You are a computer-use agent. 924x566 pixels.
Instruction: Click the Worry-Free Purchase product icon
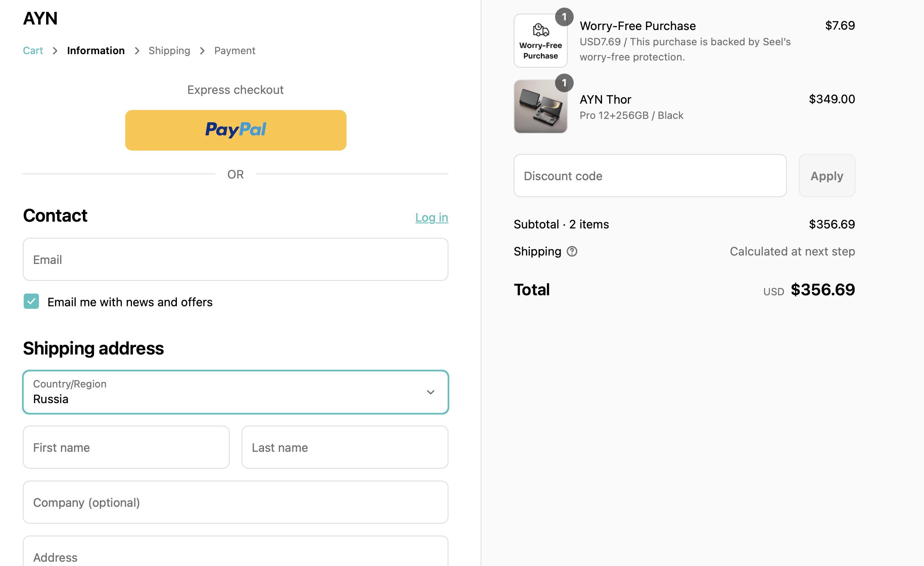[540, 41]
